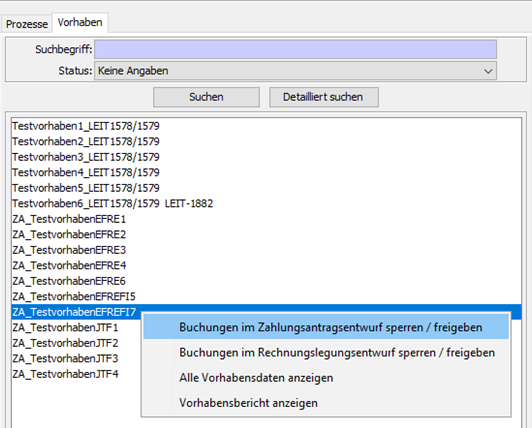Select Testvorhaben3_LEIT1578/1579 list entry
The height and width of the screenshot is (428, 532).
coord(86,157)
